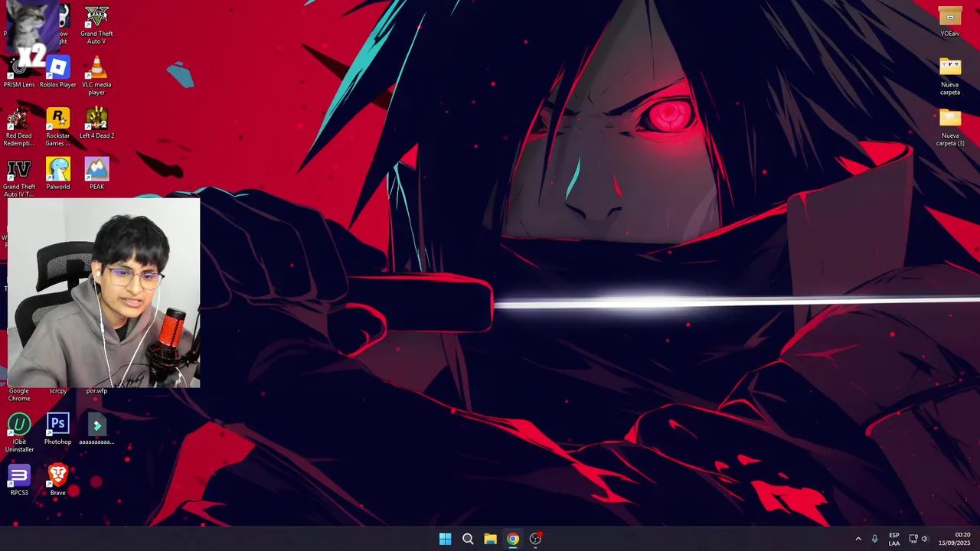Select Left 4 Dead 2 shortcut

(96, 123)
